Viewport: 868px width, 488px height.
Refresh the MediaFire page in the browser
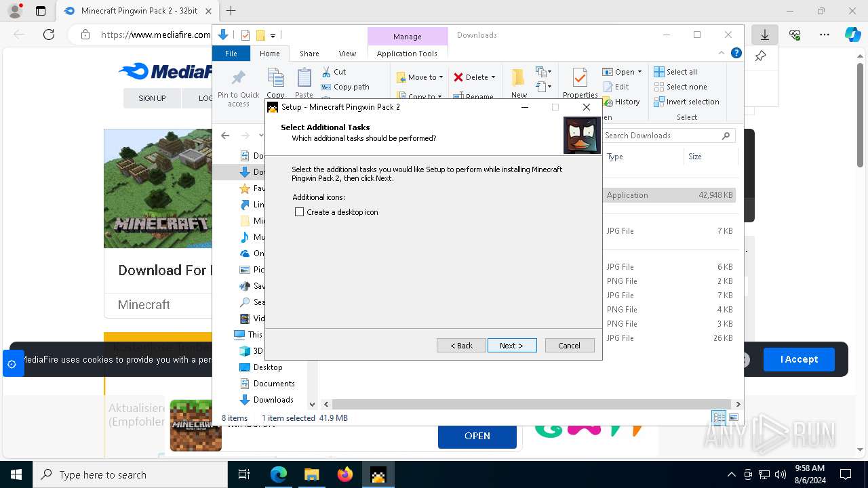pos(49,35)
